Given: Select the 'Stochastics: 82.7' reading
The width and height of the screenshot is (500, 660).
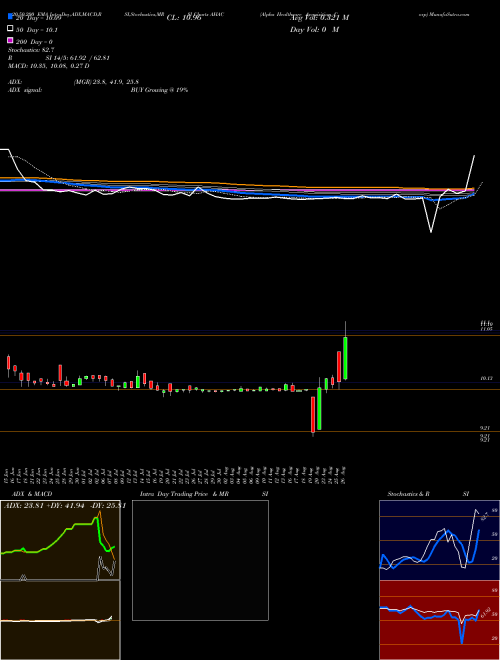Looking at the screenshot, I should [29, 50].
